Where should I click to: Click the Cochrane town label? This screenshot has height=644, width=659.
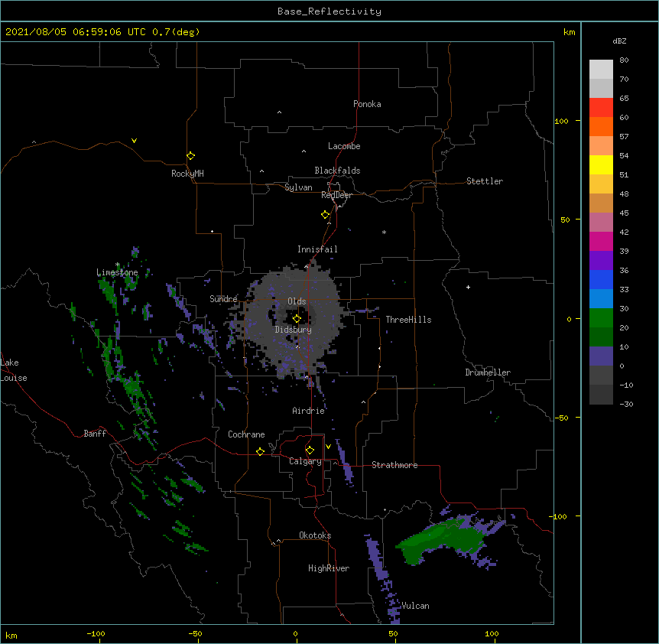(246, 434)
